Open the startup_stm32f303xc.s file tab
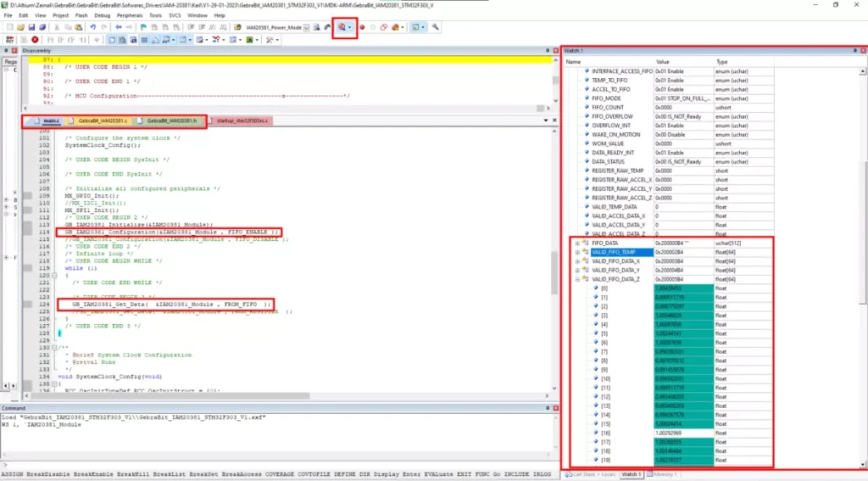Screen dimensions: 868x481 (240, 121)
